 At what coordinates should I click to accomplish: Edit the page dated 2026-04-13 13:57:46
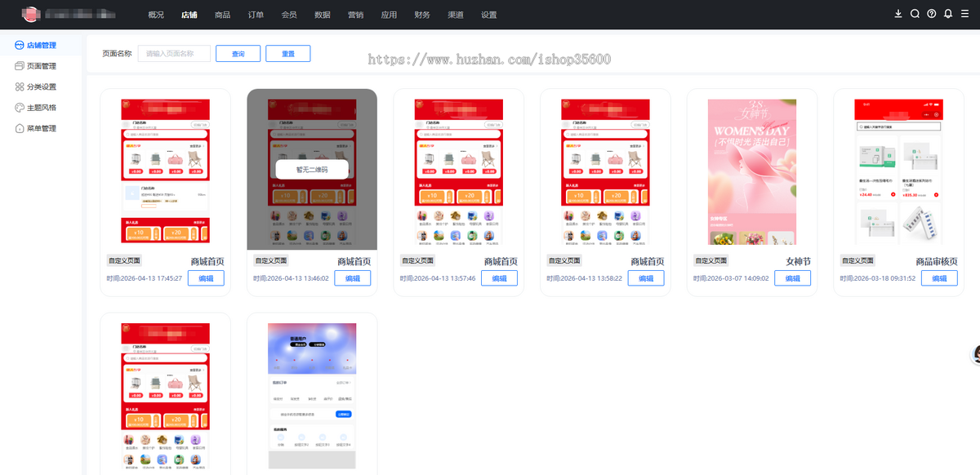[499, 278]
